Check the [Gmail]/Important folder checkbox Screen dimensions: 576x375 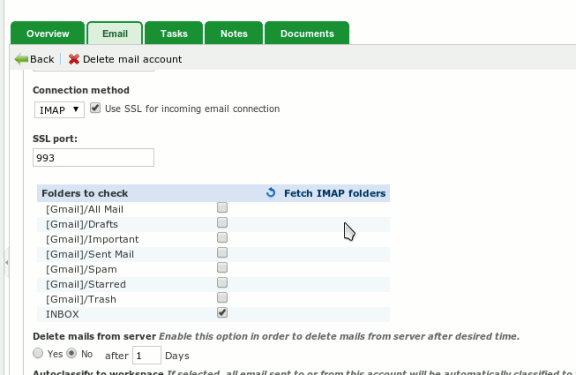222,238
